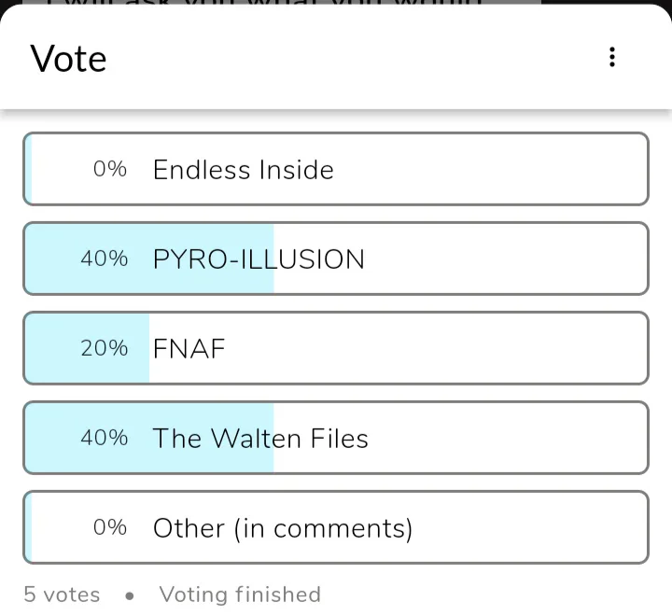672x616 pixels.
Task: Tap the dot separator after 5 votes
Action: 129,595
